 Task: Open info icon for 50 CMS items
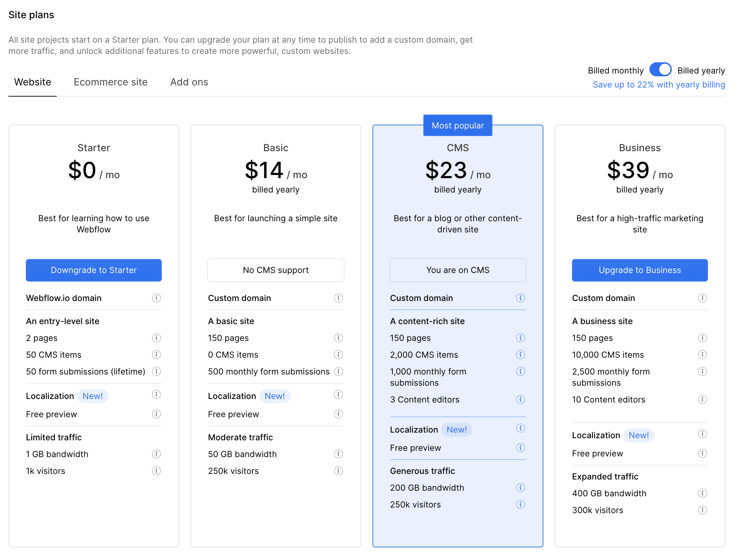tap(156, 355)
